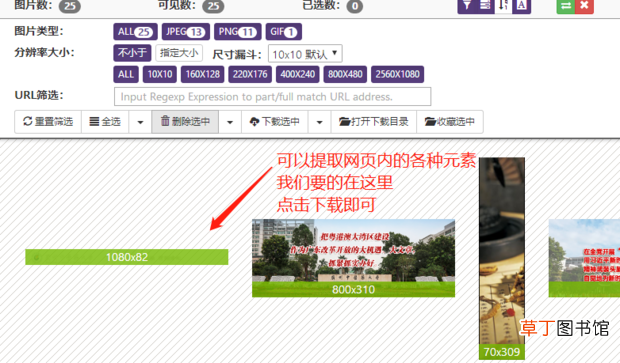This screenshot has height=363, width=620.
Task: Click 下载选中 download selected button
Action: coord(275,121)
